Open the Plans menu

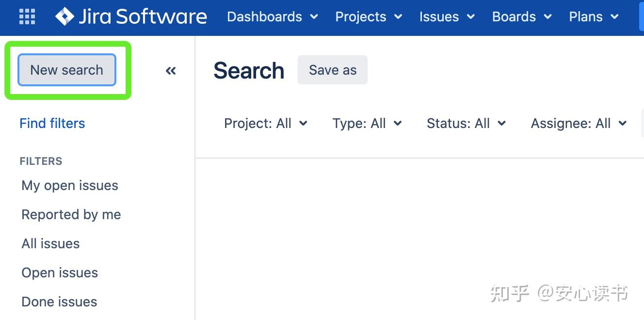tap(594, 16)
